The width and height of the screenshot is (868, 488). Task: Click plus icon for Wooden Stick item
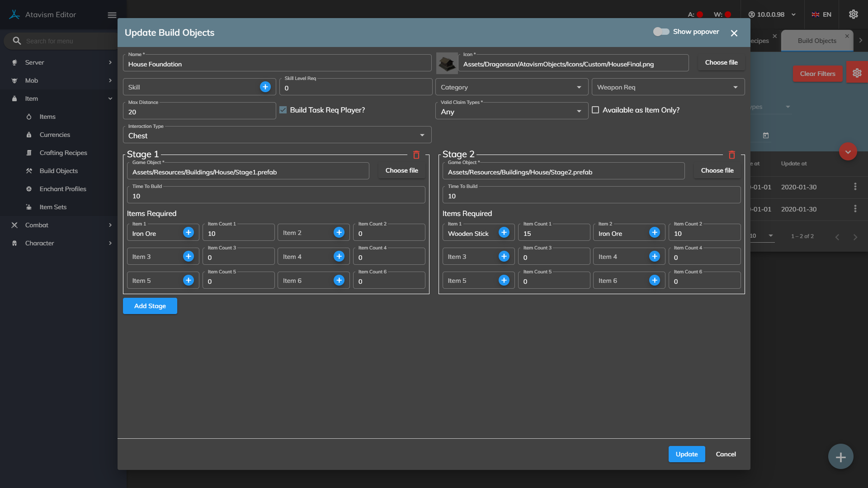point(504,232)
